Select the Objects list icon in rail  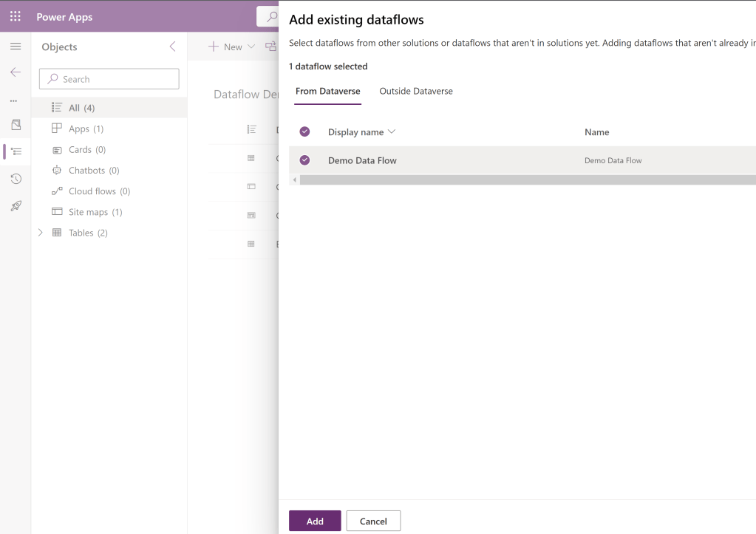pos(16,151)
